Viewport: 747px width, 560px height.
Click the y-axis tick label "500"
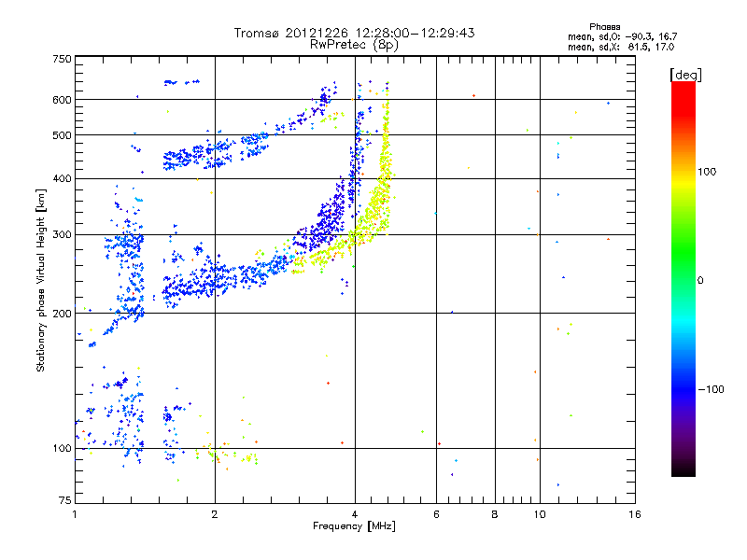(x=62, y=135)
